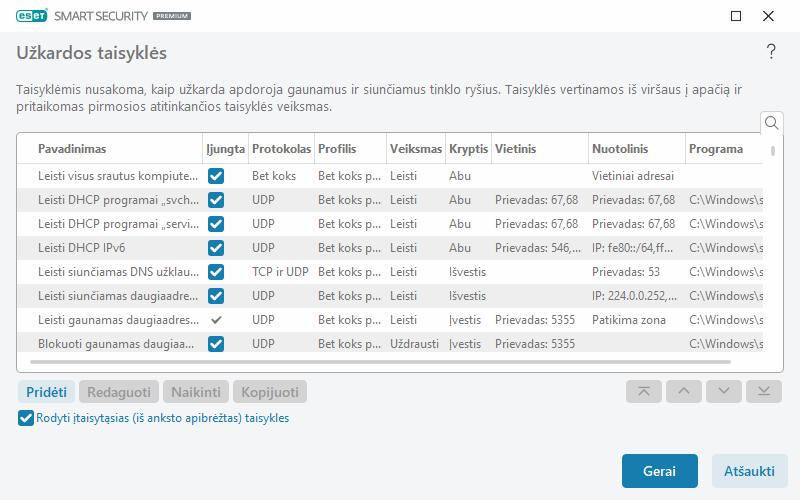800x500 pixels.
Task: Select Leisti siunčiamas DNS užklau... rule name
Action: pyautogui.click(x=118, y=272)
